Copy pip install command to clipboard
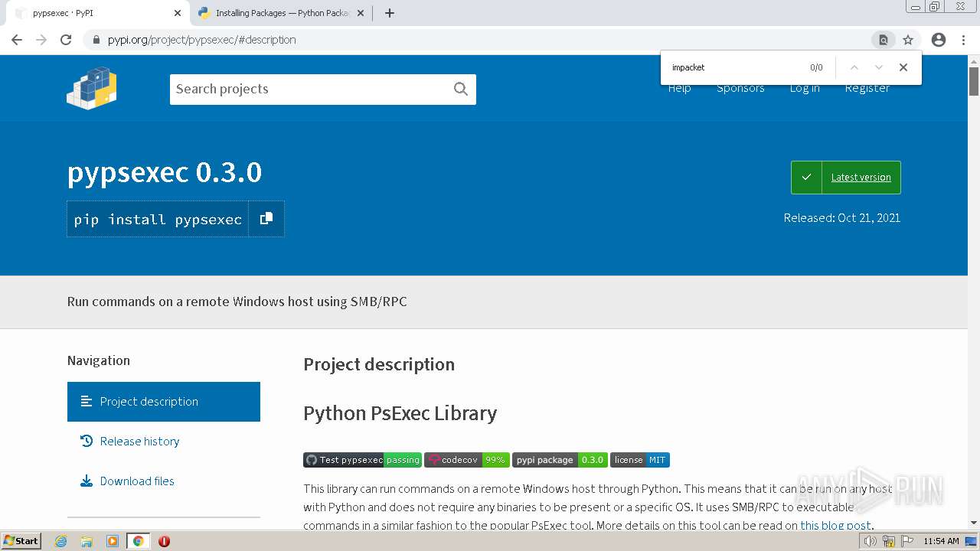This screenshot has height=551, width=980. (x=266, y=219)
